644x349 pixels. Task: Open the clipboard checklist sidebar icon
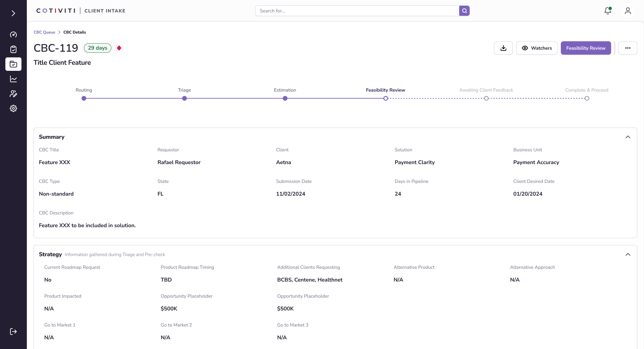tap(13, 49)
